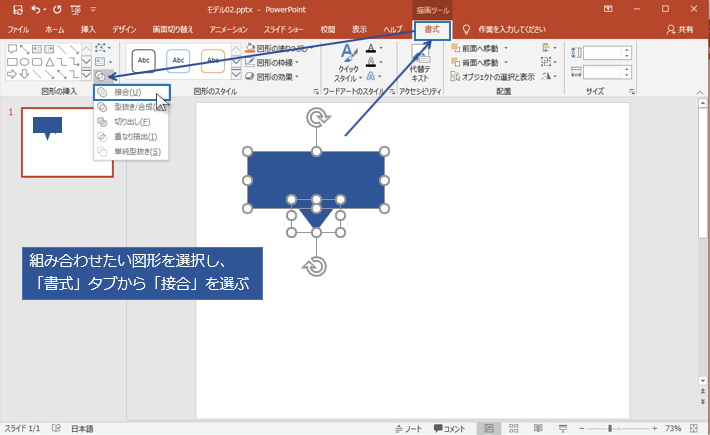Viewport: 710px width, 435px height.
Task: Choose 切り出し(F) from merge shapes menu
Action: coord(131,122)
